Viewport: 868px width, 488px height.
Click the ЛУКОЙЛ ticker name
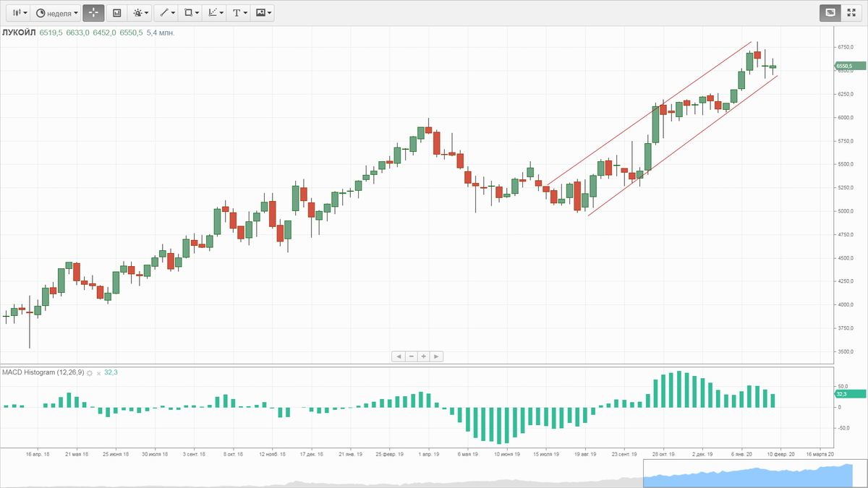point(20,33)
